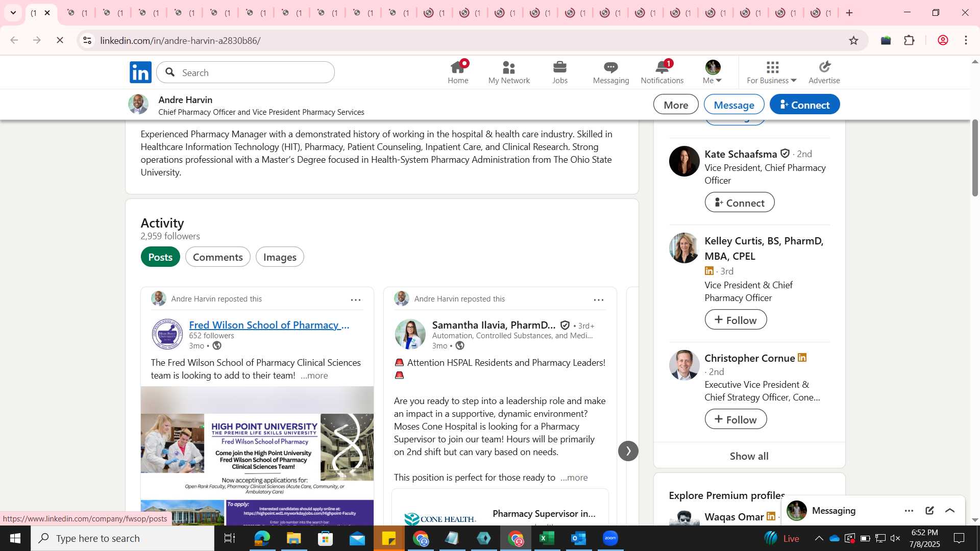The image size is (980, 551).
Task: Expand Samantha Ilavia post with ...more
Action: [x=574, y=478]
